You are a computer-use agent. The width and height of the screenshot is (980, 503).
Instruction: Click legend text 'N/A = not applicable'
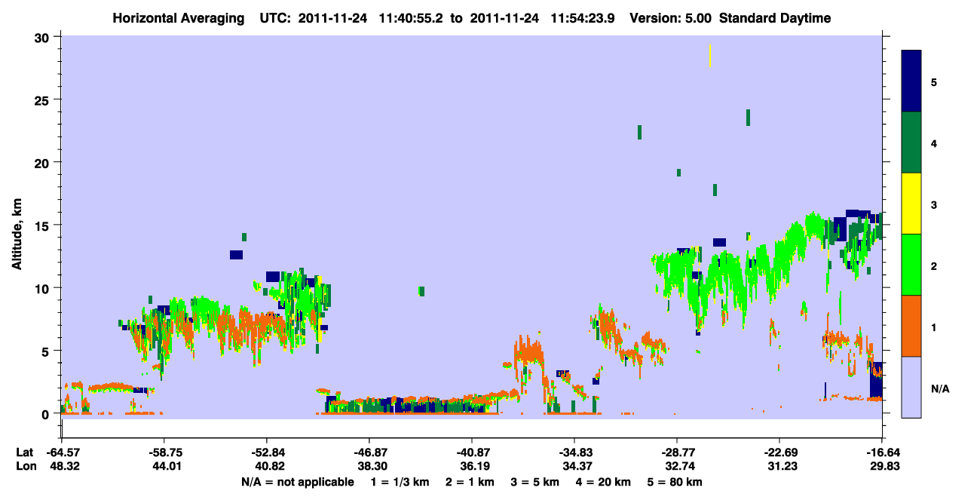click(298, 481)
